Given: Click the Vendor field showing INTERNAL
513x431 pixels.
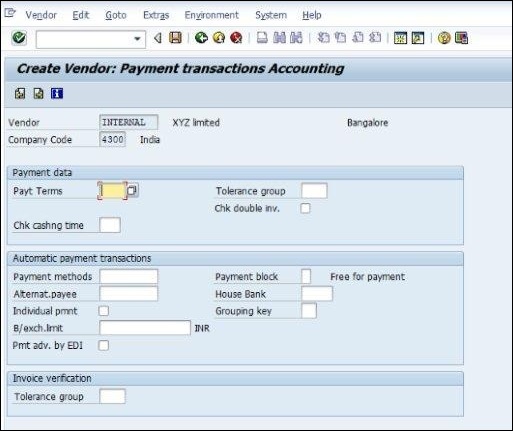Looking at the screenshot, I should click(129, 122).
